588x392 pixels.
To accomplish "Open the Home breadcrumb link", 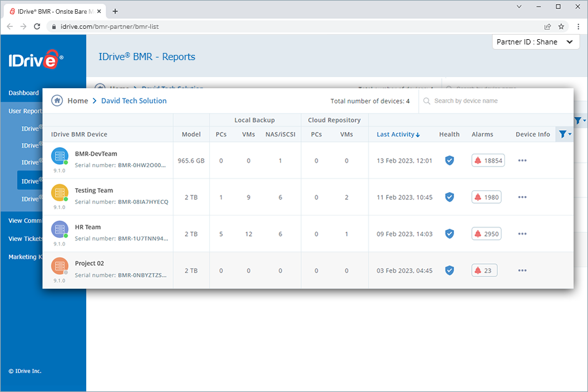I will click(x=78, y=101).
